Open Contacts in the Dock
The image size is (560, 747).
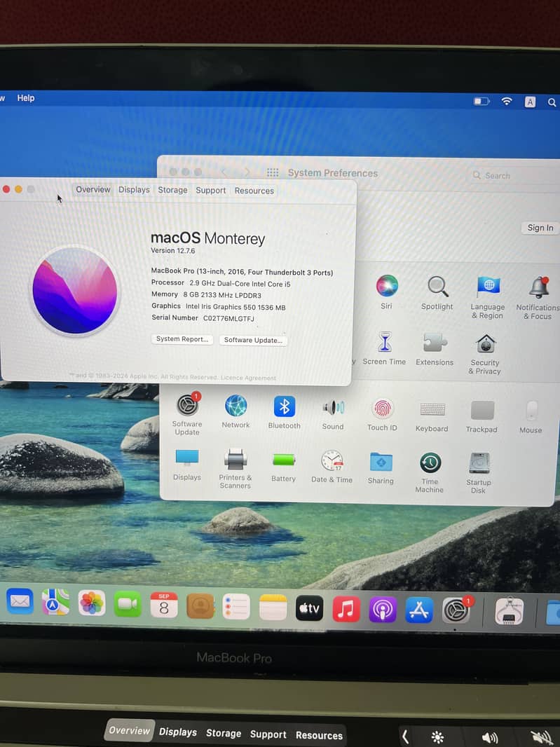(200, 606)
